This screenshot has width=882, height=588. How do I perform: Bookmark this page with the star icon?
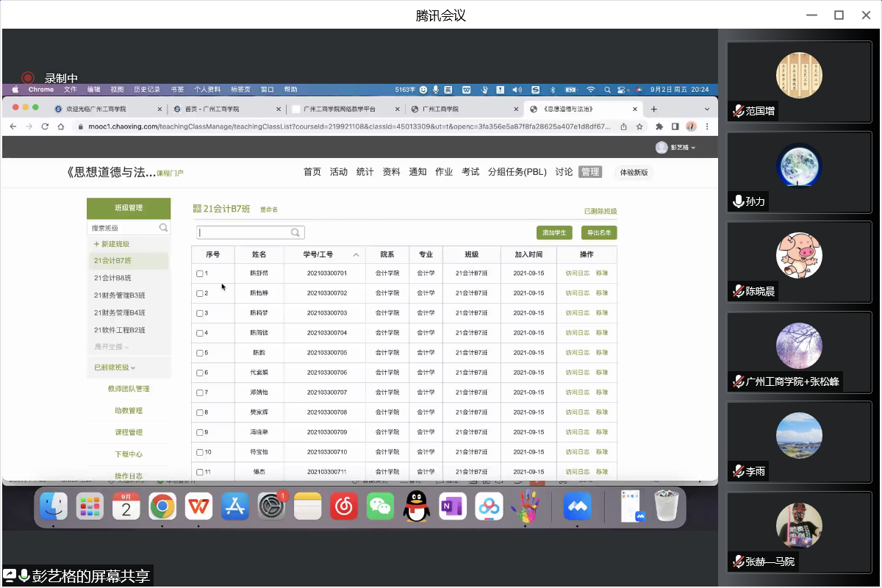[x=639, y=126]
